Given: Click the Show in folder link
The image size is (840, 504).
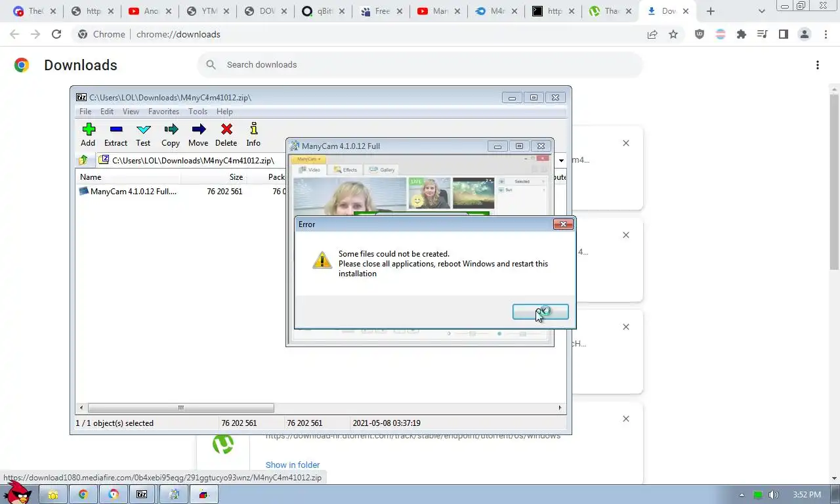Looking at the screenshot, I should tap(293, 465).
